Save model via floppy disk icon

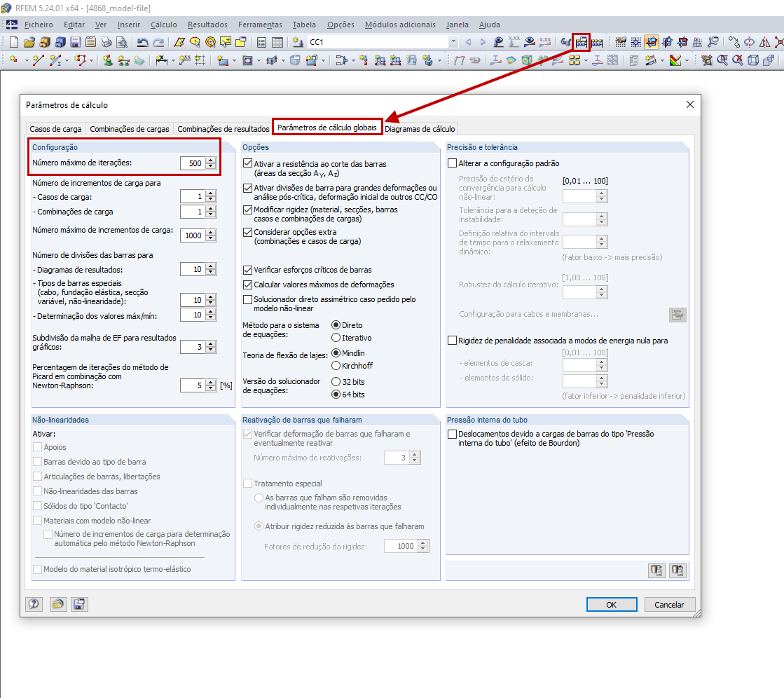(76, 43)
